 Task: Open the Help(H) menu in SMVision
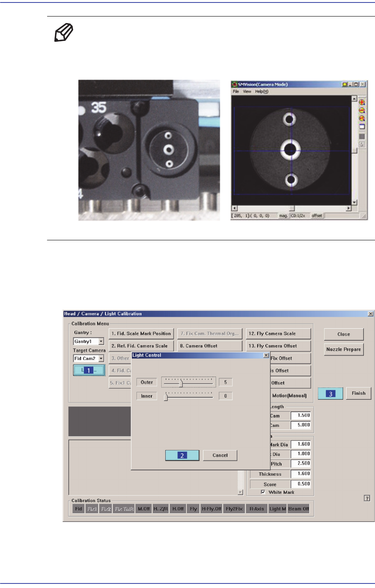pos(262,91)
